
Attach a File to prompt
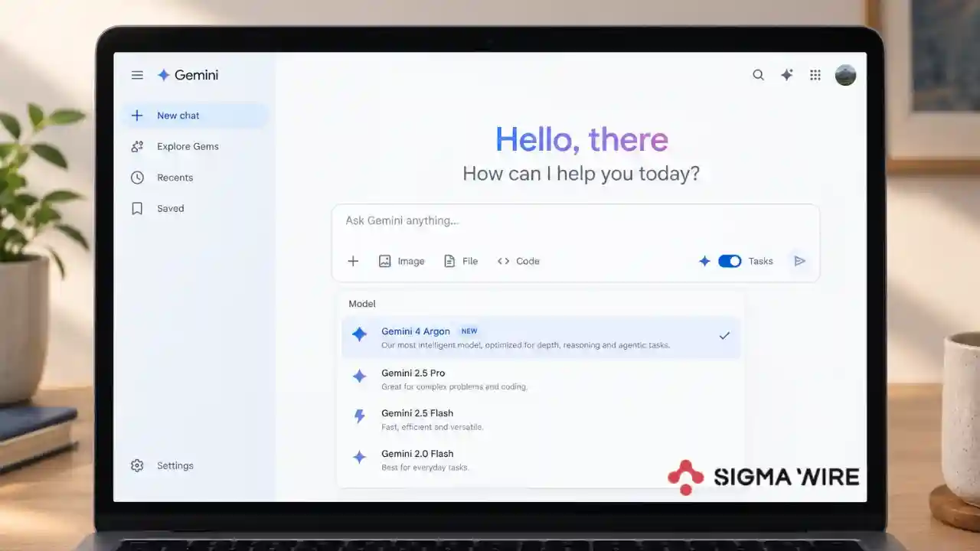[461, 261]
